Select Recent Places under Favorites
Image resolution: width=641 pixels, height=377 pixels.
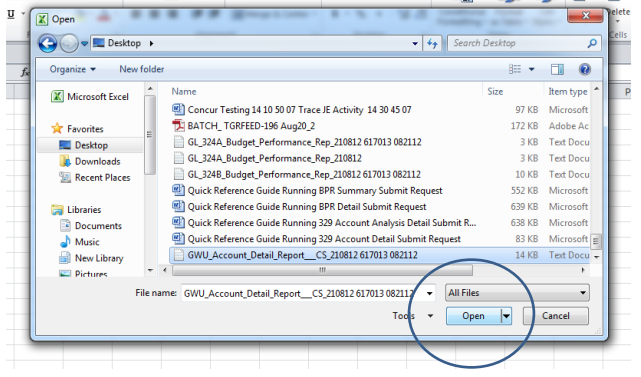click(x=95, y=177)
